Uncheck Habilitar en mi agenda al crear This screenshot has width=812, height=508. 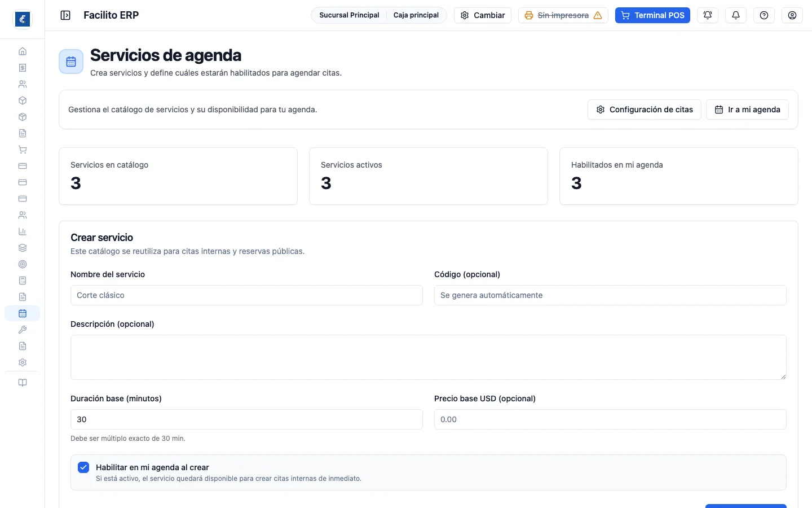tap(83, 467)
